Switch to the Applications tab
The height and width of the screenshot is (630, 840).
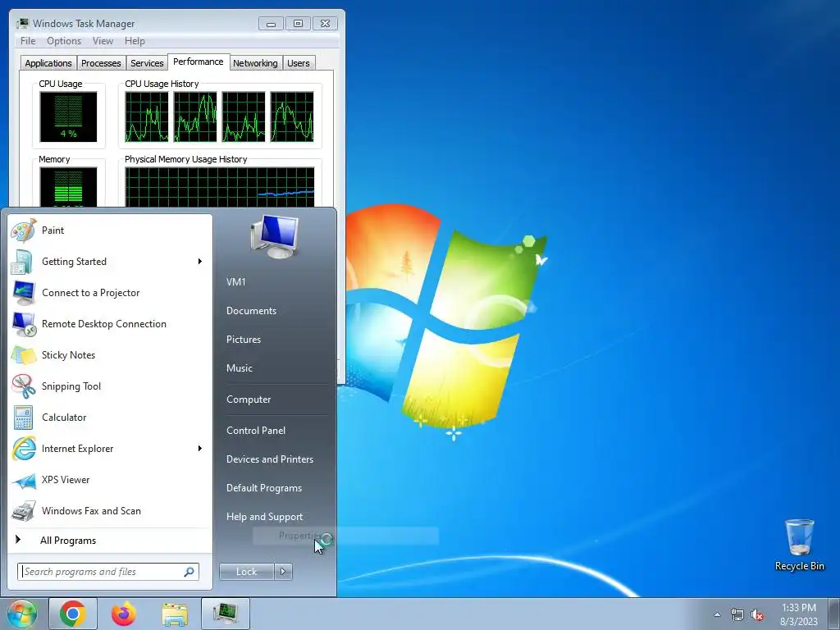point(48,62)
